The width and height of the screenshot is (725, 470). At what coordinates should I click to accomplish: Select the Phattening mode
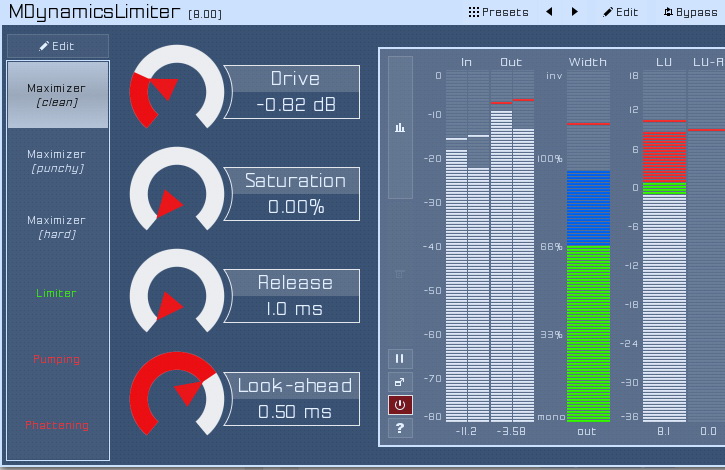tap(58, 425)
